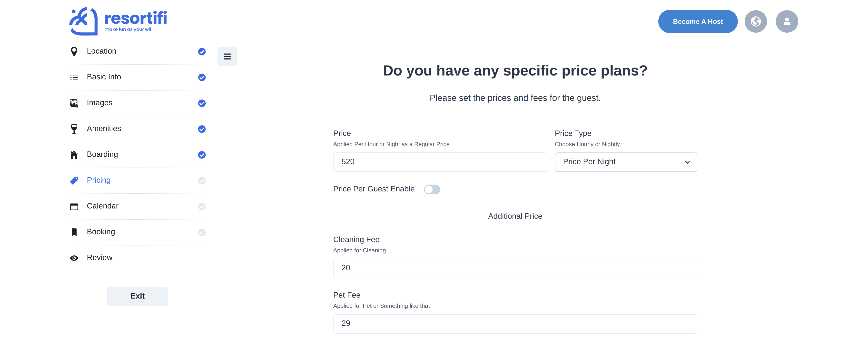Go to the Basic Info step
Viewport: 868px width, 338px height.
(104, 77)
